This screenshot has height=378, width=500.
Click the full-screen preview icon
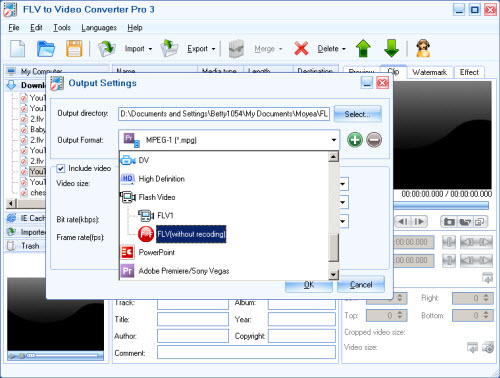pyautogui.click(x=479, y=222)
